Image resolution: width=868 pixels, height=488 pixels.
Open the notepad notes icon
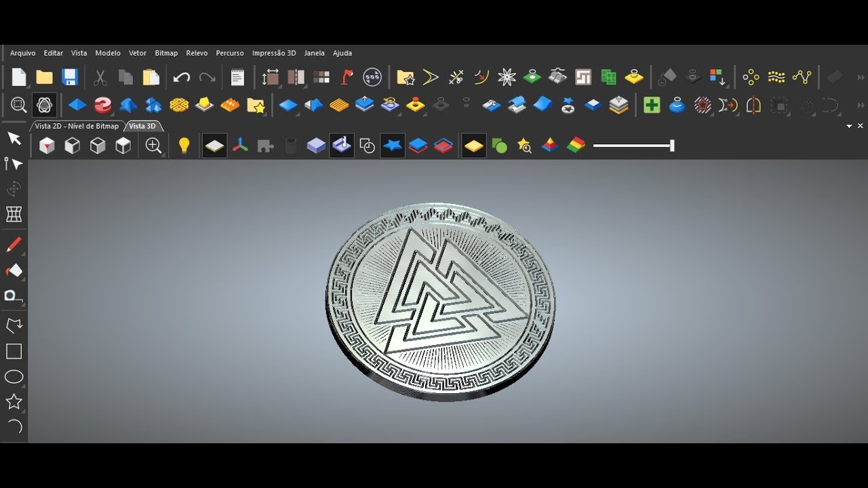(237, 77)
